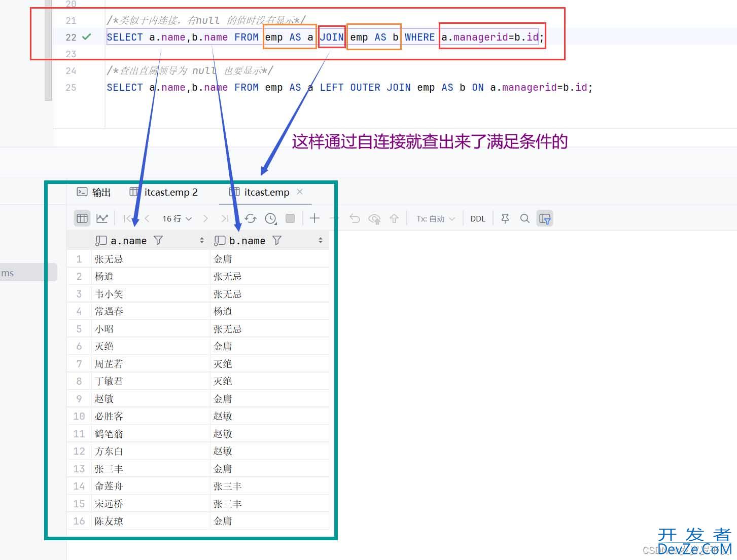737x560 pixels.
Task: Click the LEFT OUTER JOIN keyword on line 25
Action: pyautogui.click(x=365, y=87)
